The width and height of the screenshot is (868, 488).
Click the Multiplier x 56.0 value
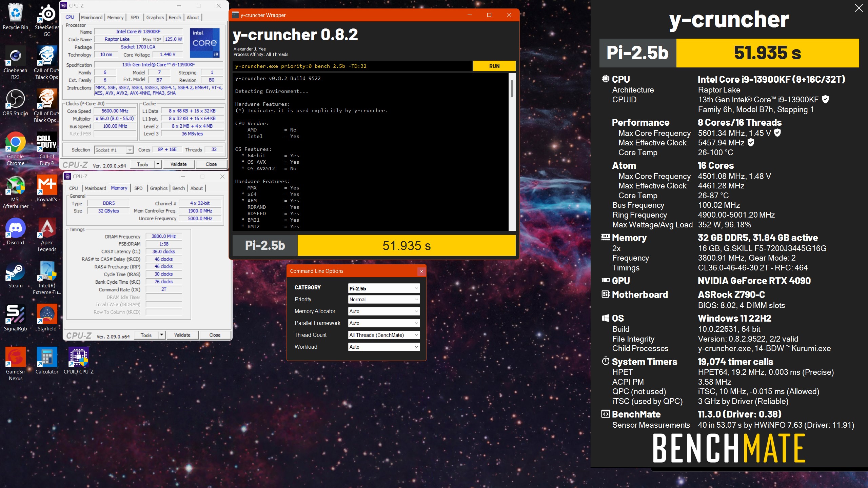[115, 119]
